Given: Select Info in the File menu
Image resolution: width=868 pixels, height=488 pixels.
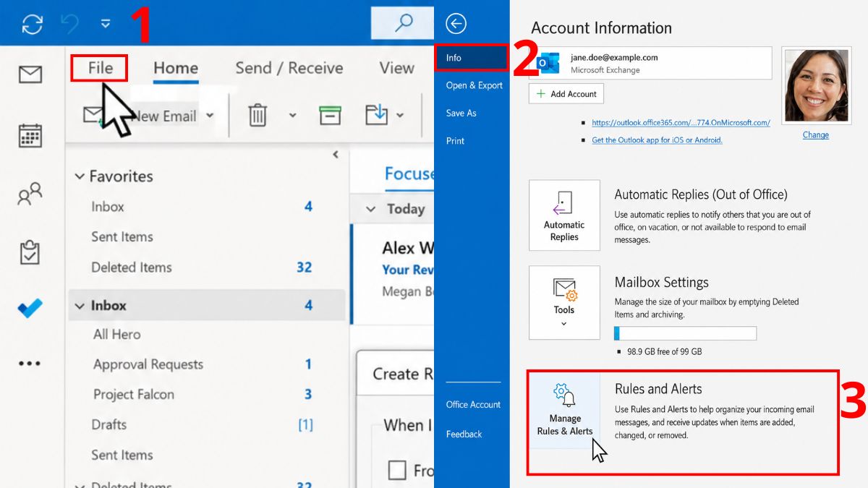Looking at the screenshot, I should (x=472, y=58).
